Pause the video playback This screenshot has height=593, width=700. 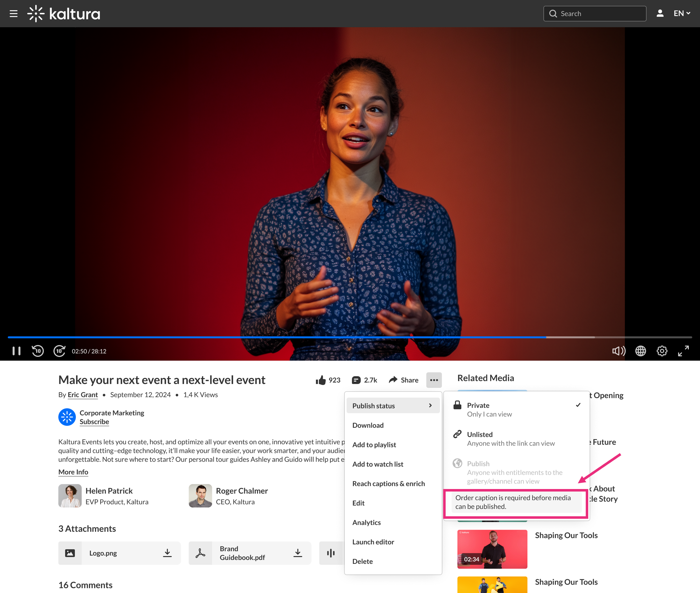coord(16,351)
